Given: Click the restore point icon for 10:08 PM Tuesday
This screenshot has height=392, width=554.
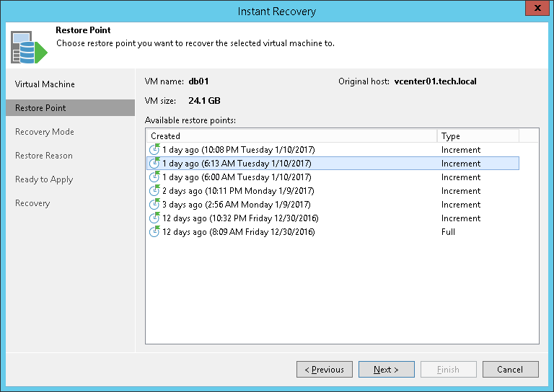Looking at the screenshot, I should point(154,150).
